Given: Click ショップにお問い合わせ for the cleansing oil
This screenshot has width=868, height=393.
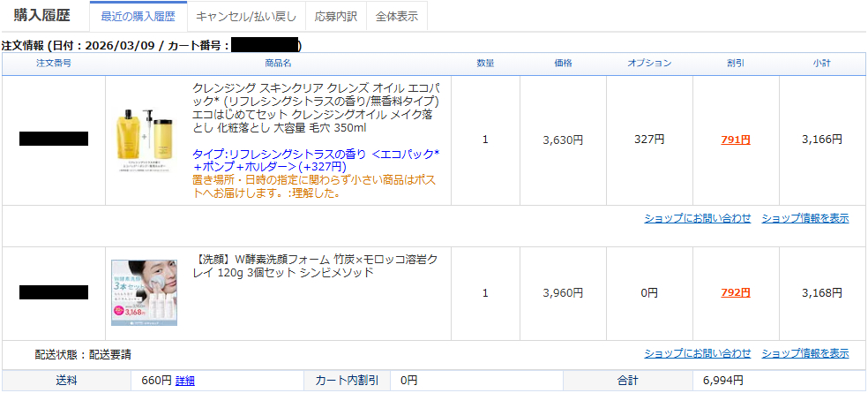Looking at the screenshot, I should pyautogui.click(x=697, y=218).
